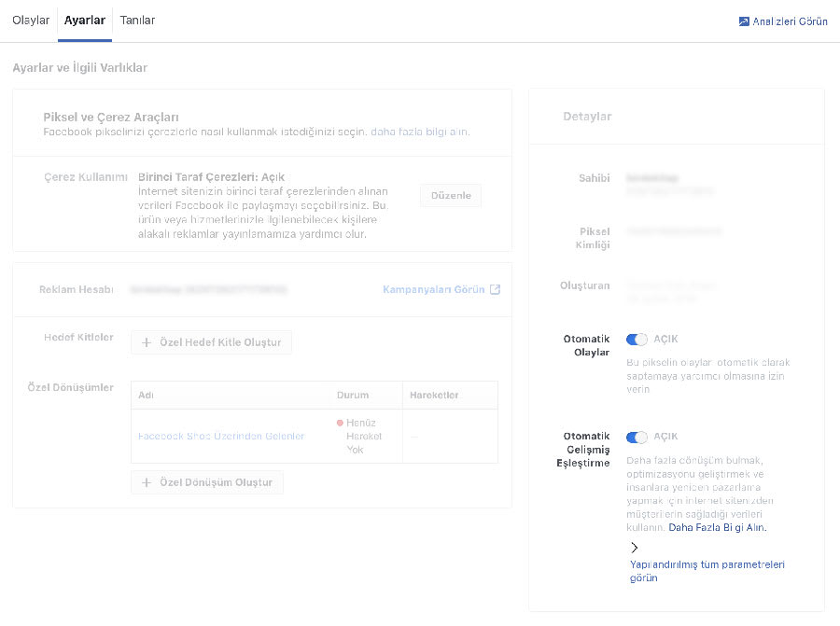
Task: Click Birinci Taraf Çerezleri: Açık text
Action: (x=211, y=177)
